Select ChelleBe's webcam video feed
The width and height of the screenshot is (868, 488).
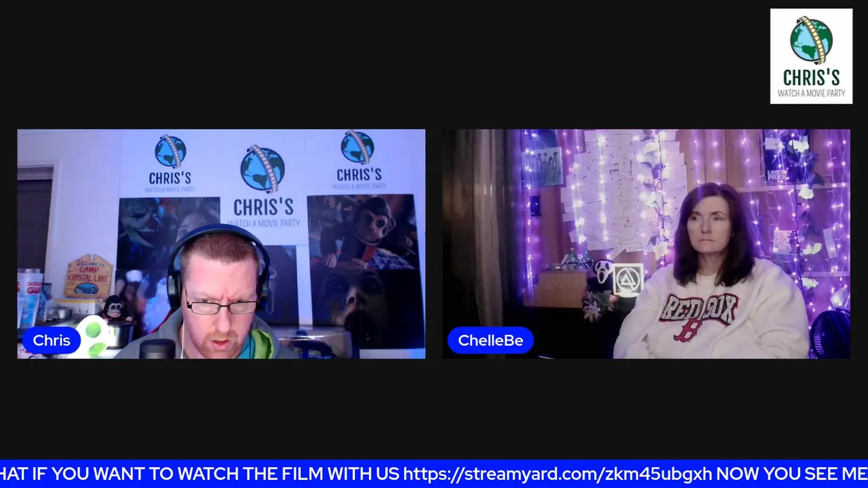point(646,244)
